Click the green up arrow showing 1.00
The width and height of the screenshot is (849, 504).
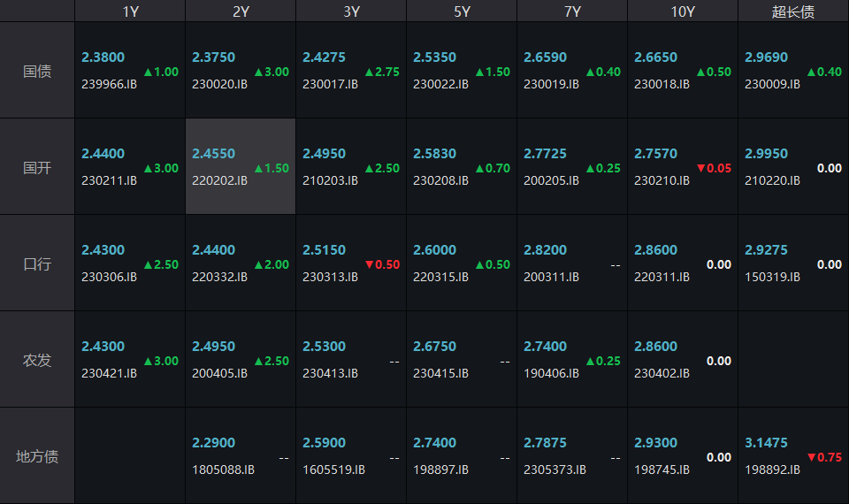point(161,72)
